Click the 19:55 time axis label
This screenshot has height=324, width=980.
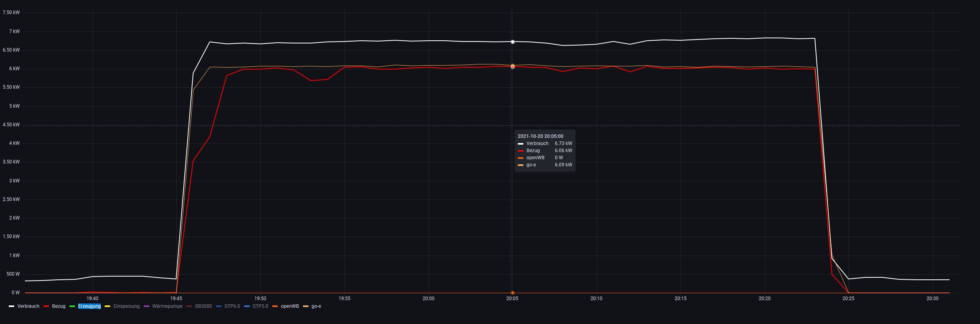coord(344,299)
